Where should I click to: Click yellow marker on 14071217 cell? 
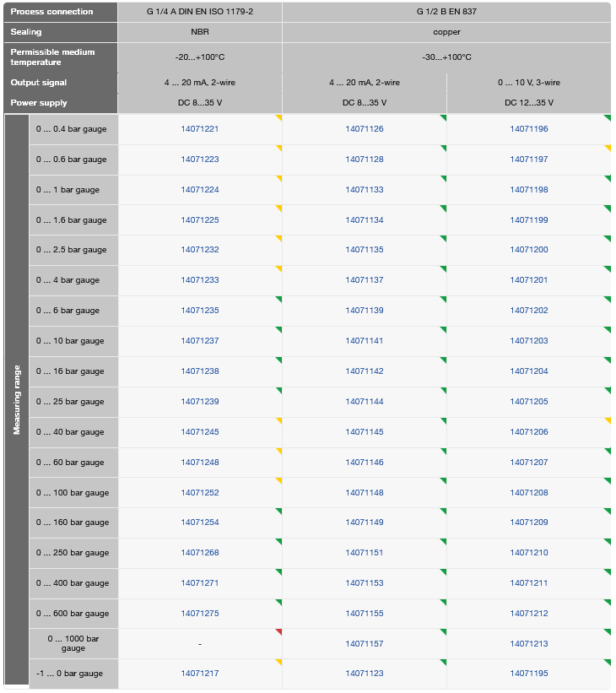(279, 662)
